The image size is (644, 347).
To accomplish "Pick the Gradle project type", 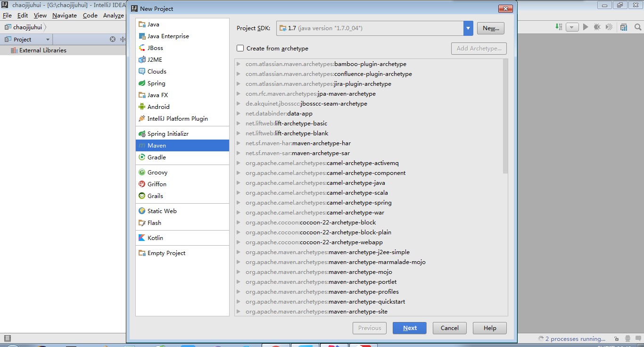I will tap(182, 157).
